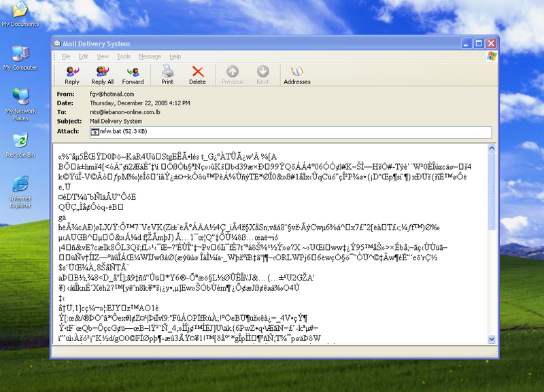544x392 pixels.
Task: Click the window title Mail Delivery System
Action: [97, 43]
